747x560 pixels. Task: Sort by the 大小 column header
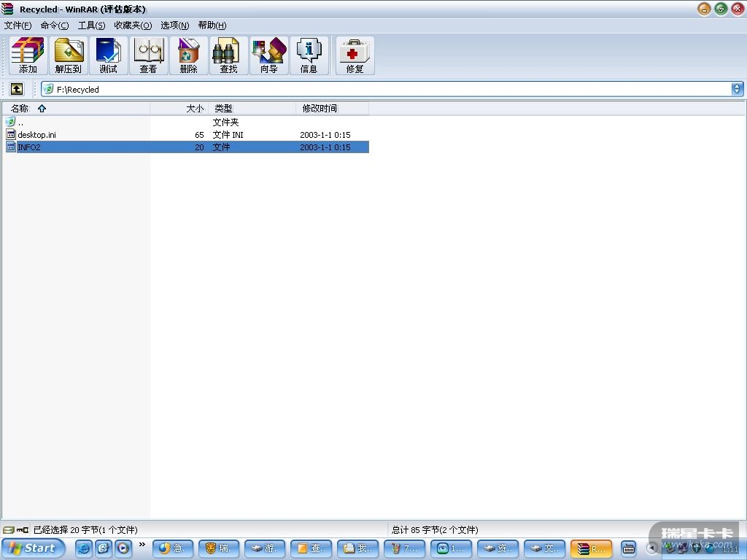(179, 109)
